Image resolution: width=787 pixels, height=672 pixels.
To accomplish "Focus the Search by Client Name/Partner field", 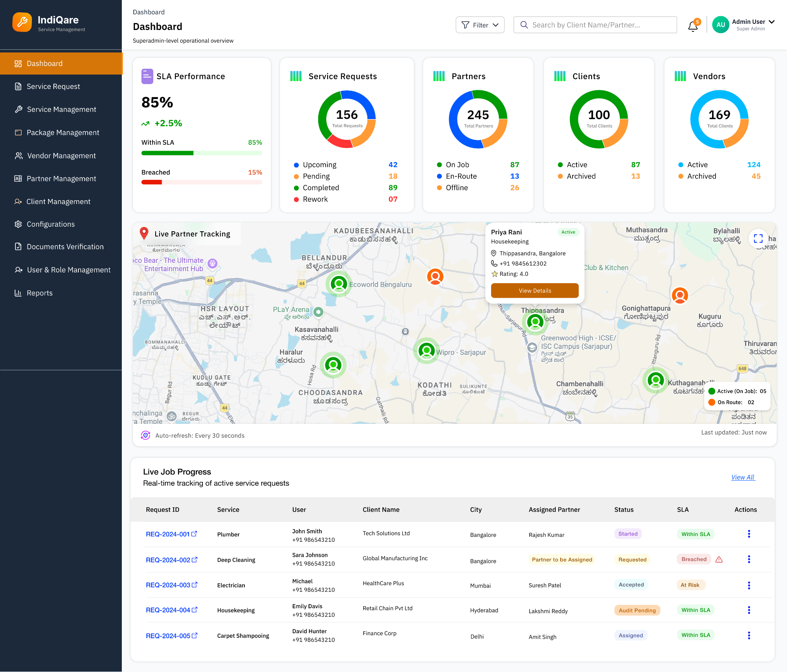I will (595, 25).
